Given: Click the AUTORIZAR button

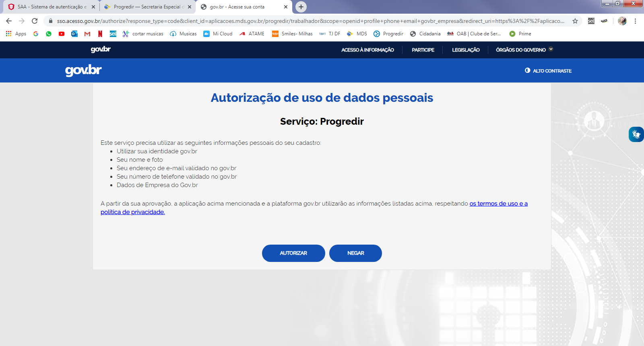Looking at the screenshot, I should pos(293,253).
